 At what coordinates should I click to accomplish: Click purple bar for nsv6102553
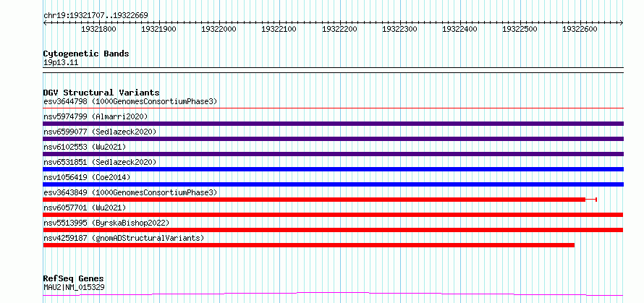tap(333, 154)
